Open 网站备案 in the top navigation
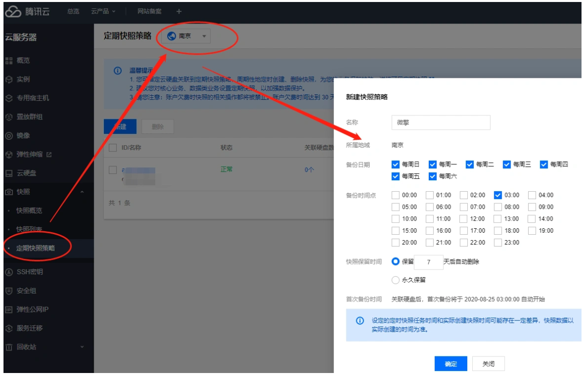Image resolution: width=588 pixels, height=379 pixels. (x=149, y=11)
